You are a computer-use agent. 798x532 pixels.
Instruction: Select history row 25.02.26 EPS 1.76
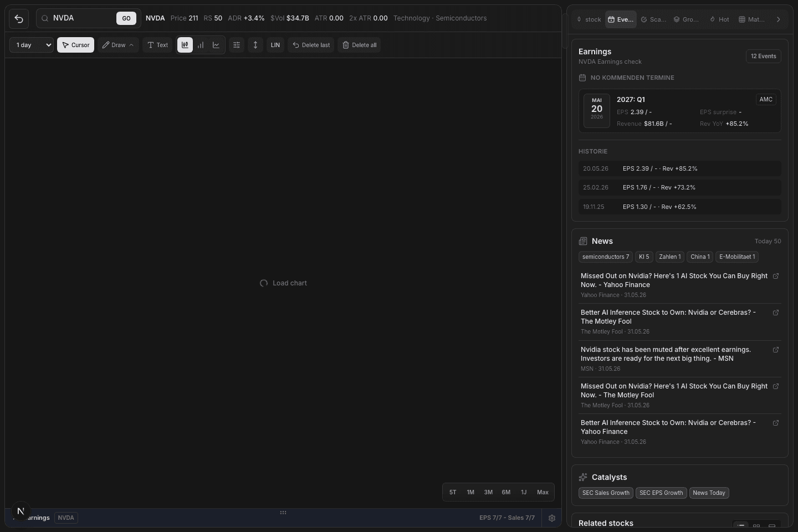680,187
